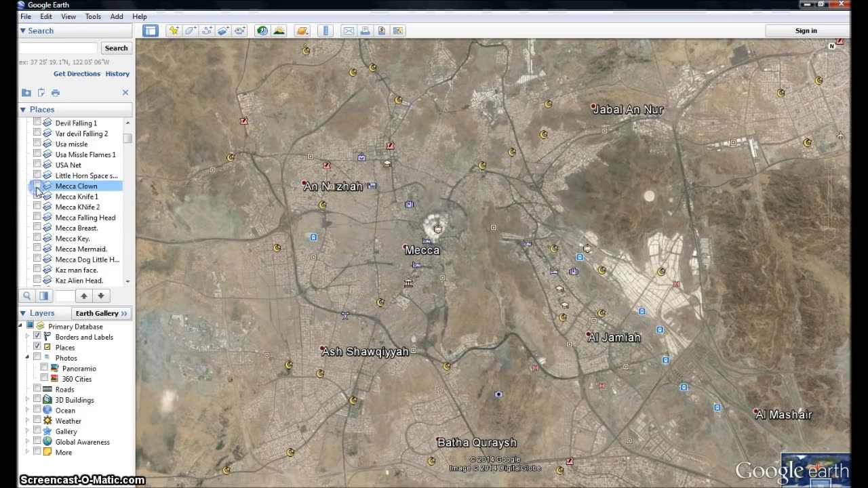Open the Edit menu

tap(46, 16)
